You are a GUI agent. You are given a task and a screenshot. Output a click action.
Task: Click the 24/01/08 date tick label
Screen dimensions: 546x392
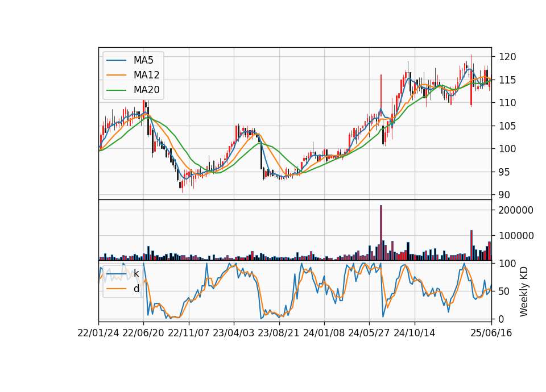(x=324, y=333)
